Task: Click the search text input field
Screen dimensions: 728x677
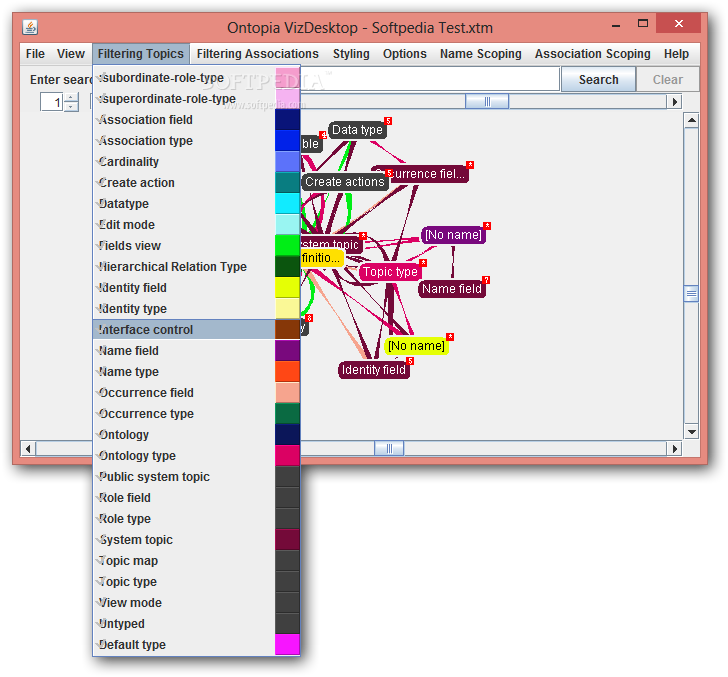Action: pyautogui.click(x=429, y=79)
